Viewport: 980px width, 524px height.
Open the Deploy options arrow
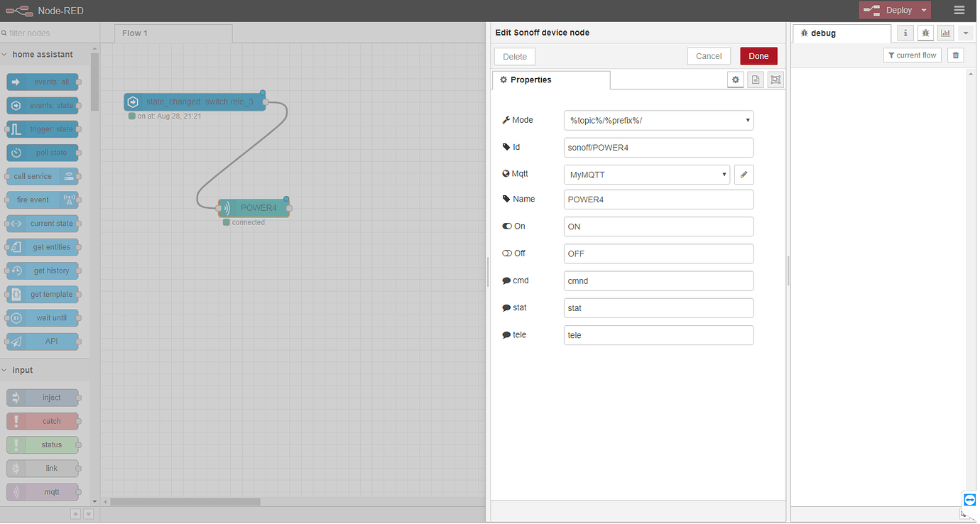pos(923,10)
